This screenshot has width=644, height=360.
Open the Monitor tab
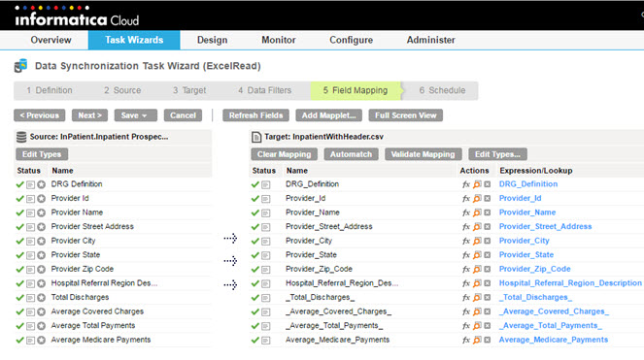(x=279, y=40)
